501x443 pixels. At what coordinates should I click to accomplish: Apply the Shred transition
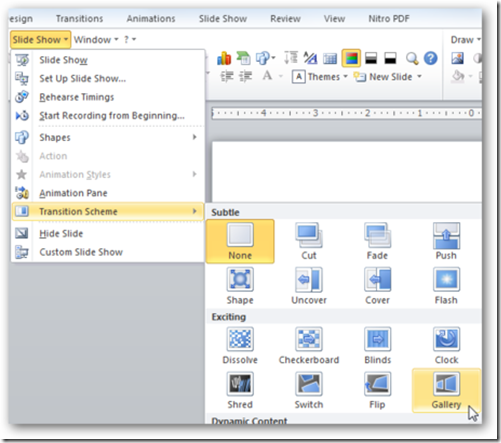(240, 390)
